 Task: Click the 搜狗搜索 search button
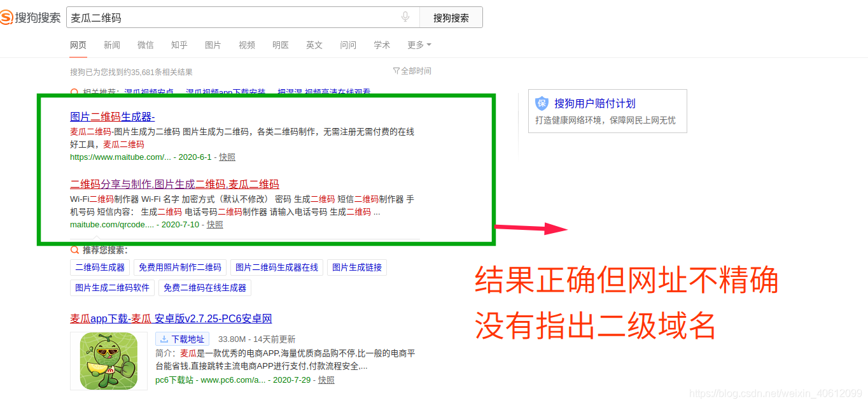coord(451,18)
